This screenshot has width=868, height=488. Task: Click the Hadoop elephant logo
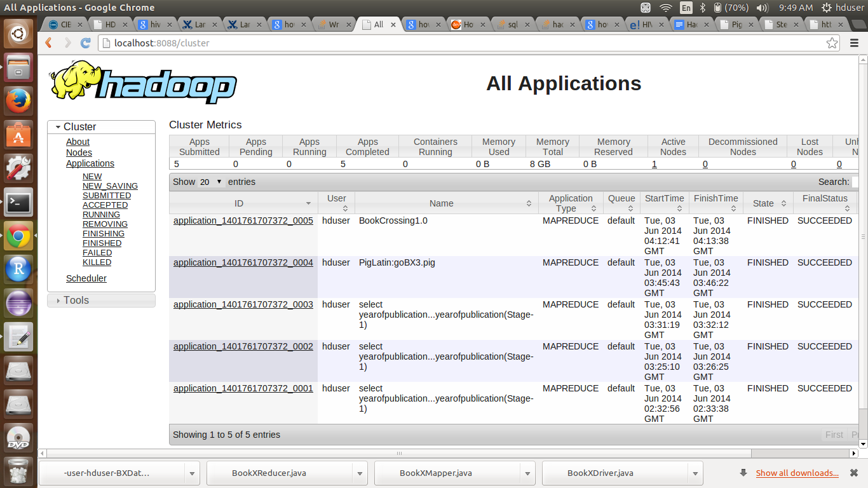[x=143, y=83]
